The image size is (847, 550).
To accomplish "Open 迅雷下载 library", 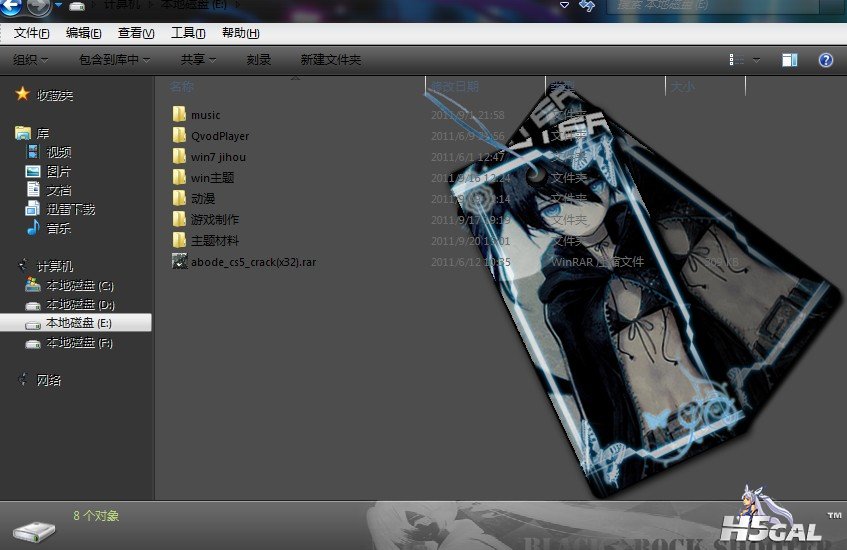I will pos(71,209).
